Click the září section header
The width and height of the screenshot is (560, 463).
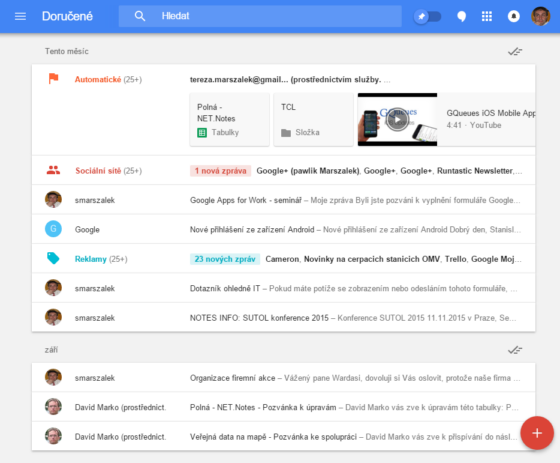coord(51,350)
